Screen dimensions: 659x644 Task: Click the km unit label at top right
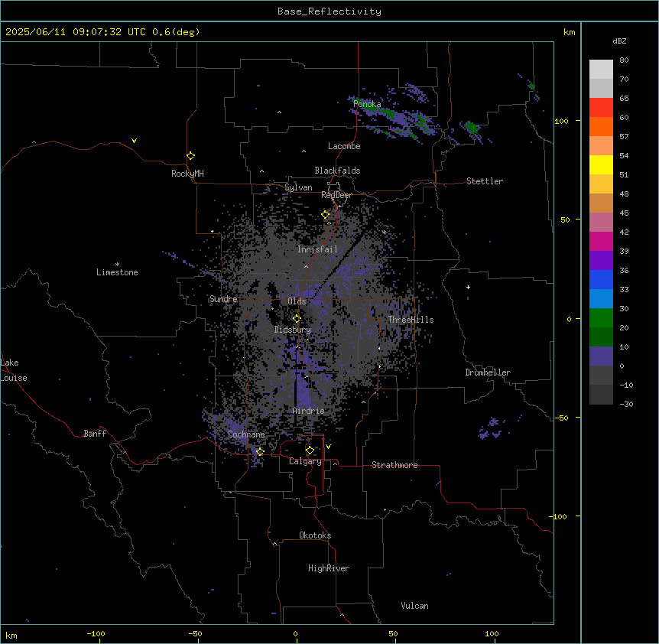570,32
